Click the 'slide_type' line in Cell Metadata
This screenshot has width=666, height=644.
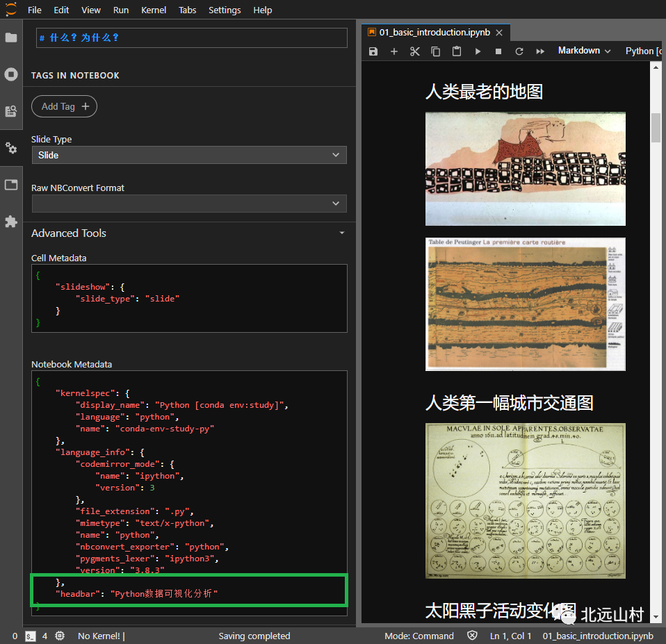[127, 299]
